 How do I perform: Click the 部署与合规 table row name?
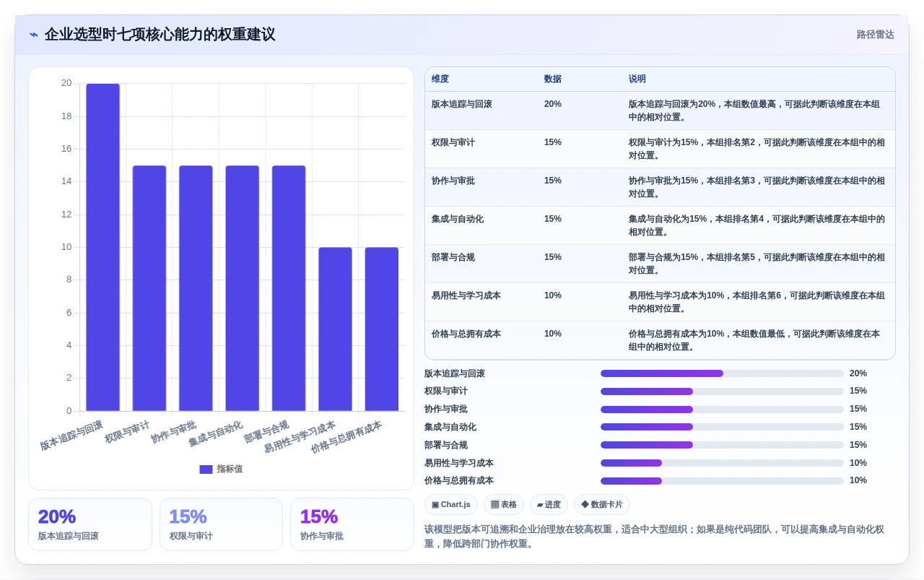click(x=453, y=257)
